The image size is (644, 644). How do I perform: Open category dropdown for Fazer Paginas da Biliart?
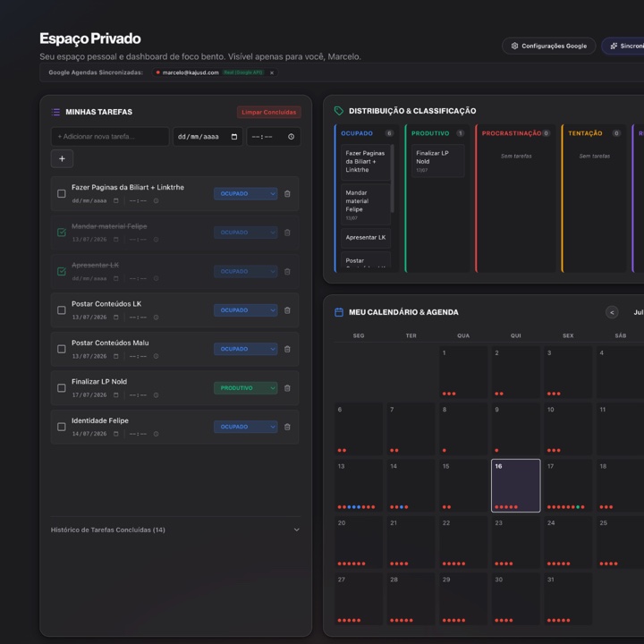tap(246, 193)
